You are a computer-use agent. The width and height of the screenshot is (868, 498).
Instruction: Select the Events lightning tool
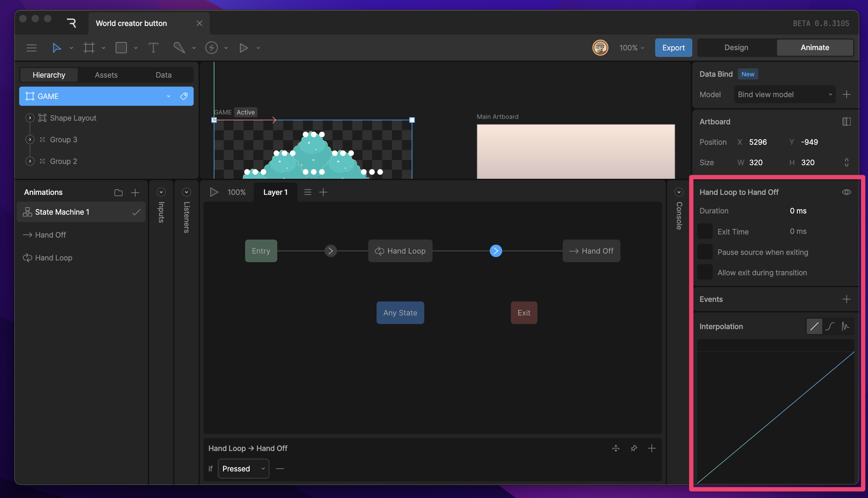click(212, 48)
